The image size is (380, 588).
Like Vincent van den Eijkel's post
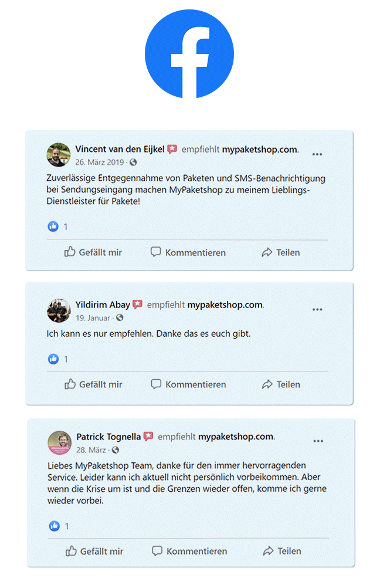coord(93,252)
